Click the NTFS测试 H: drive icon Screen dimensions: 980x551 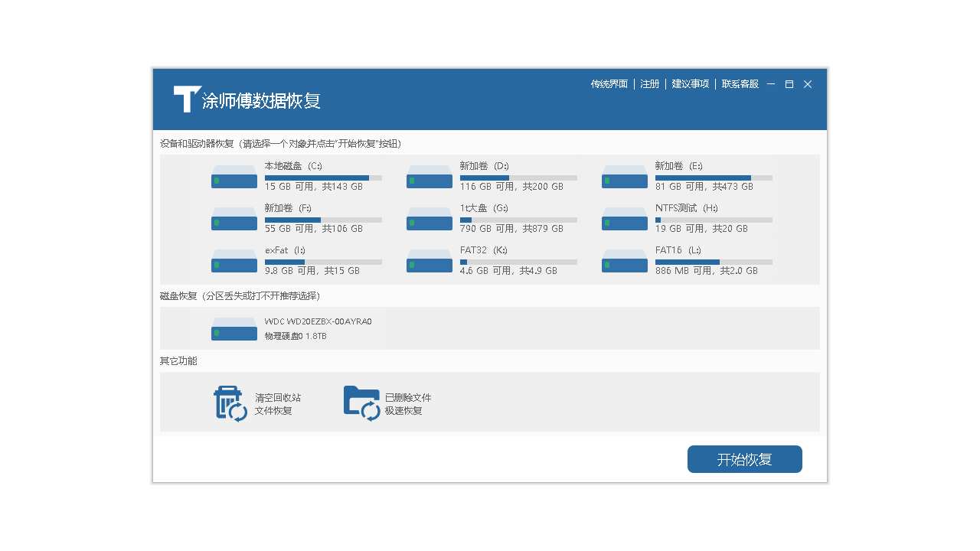pyautogui.click(x=625, y=219)
